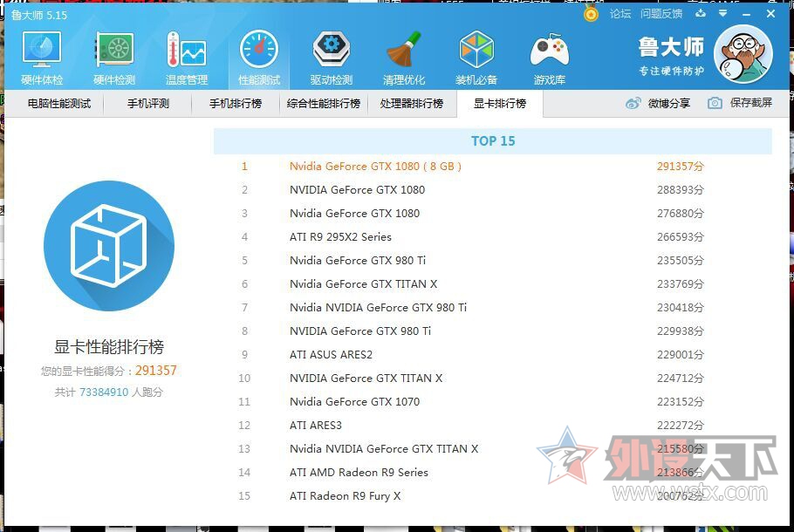Click the 鲁大师 mascot avatar
The image size is (794, 532).
tap(743, 54)
